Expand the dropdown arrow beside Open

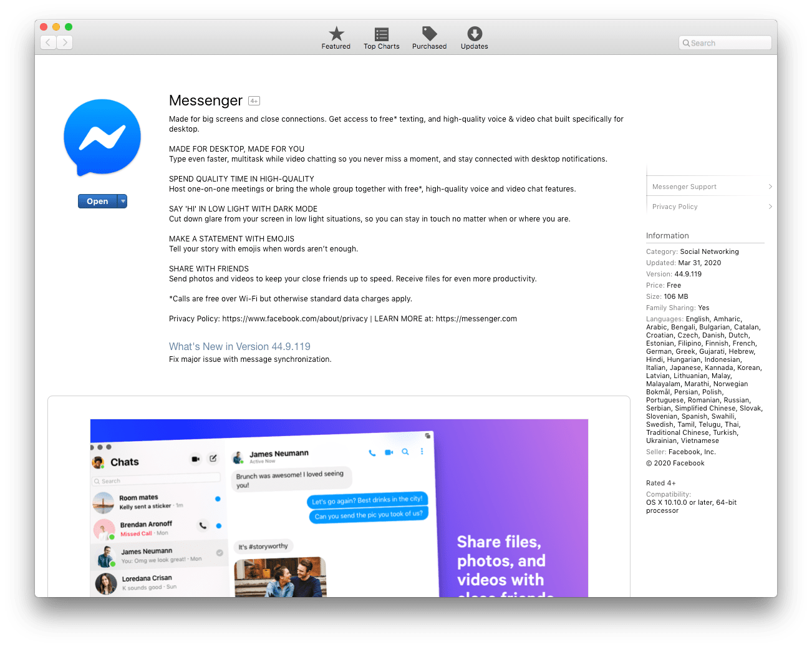point(123,201)
